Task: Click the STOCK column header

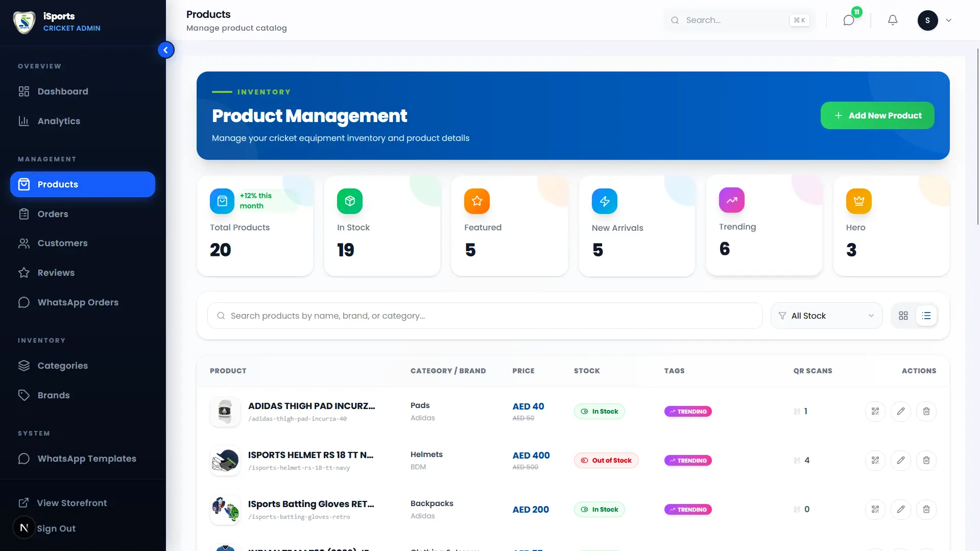Action: click(587, 371)
